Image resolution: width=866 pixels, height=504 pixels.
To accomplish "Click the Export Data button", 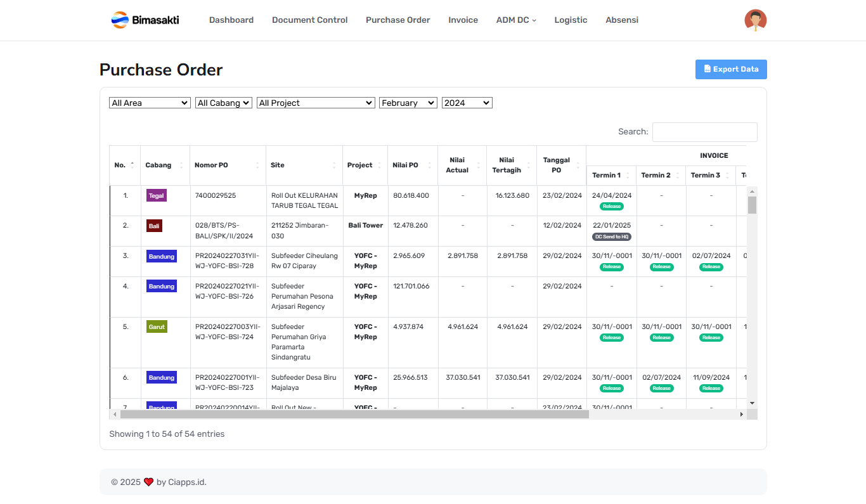I will point(730,70).
